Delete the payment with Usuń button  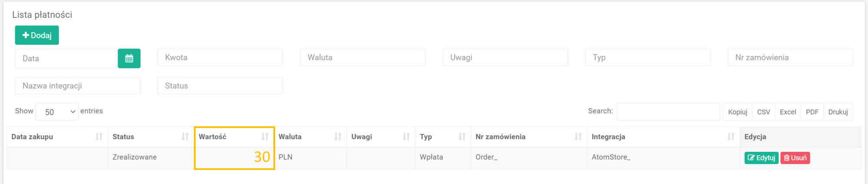click(795, 158)
